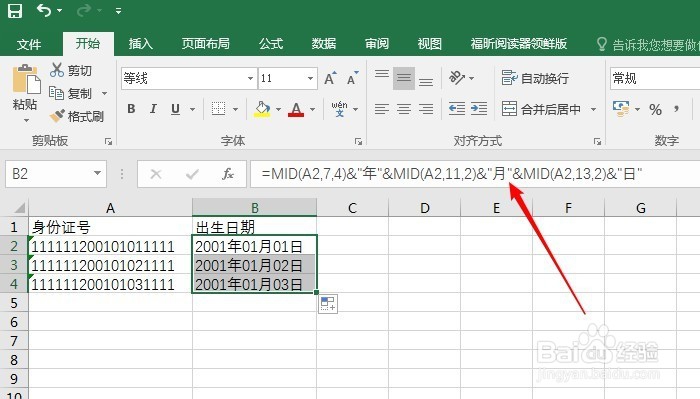Viewport: 700px width, 399px height.
Task: Switch to the 审阅 ribbon tab
Action: (x=377, y=43)
